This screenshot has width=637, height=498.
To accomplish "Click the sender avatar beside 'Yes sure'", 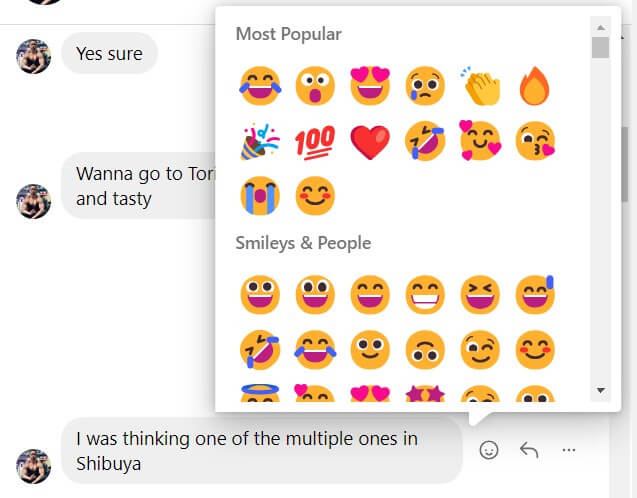I will click(x=34, y=56).
